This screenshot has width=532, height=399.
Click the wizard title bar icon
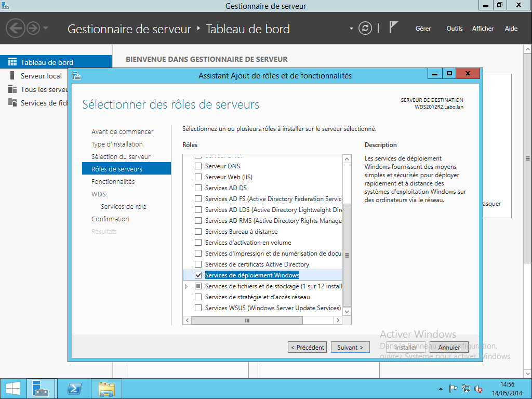(x=77, y=75)
